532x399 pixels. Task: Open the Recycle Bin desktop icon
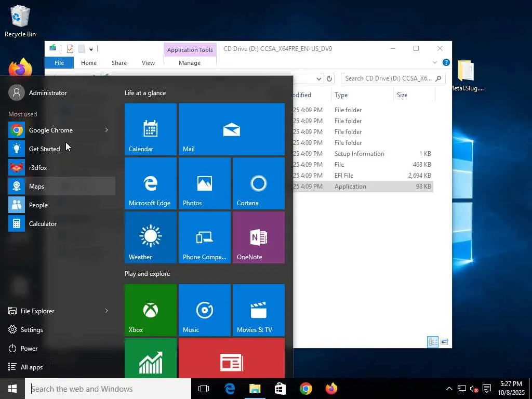point(20,21)
